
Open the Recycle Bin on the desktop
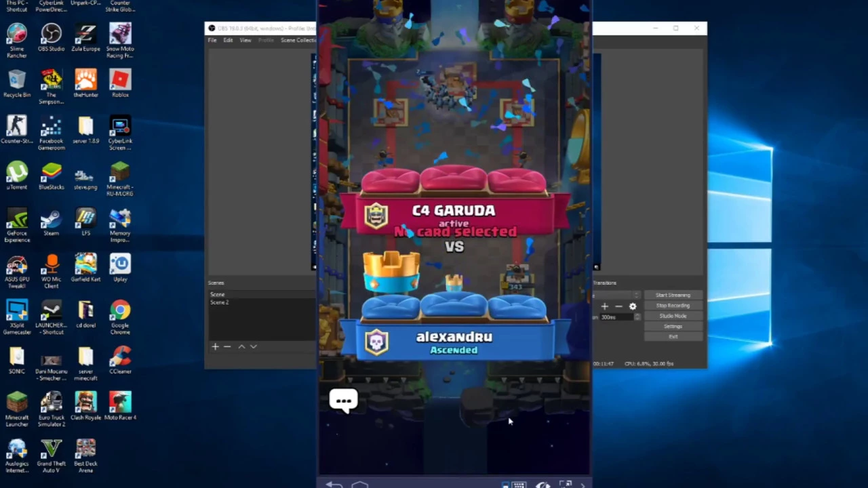click(x=17, y=83)
